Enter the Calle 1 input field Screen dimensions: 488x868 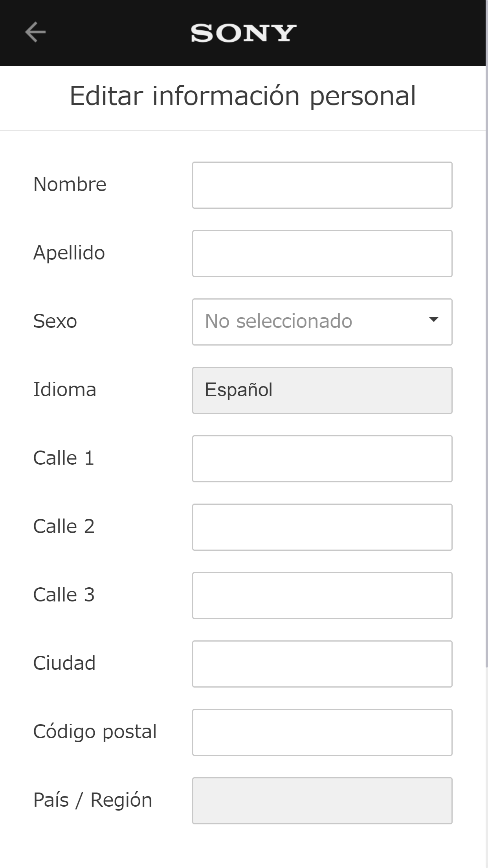click(322, 459)
